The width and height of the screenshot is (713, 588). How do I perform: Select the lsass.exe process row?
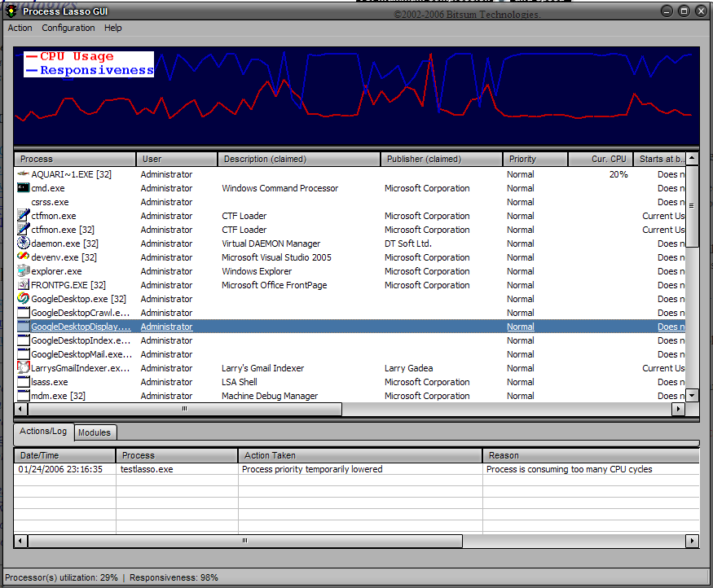[50, 382]
